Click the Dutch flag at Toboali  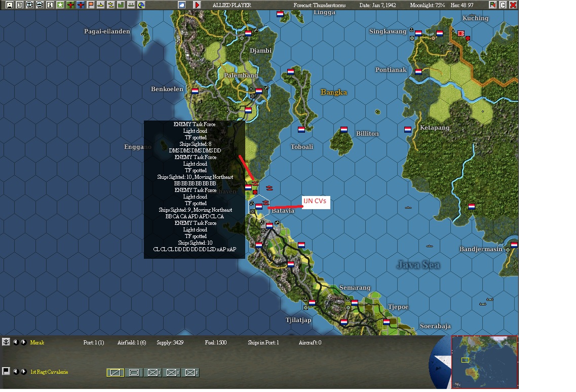point(301,129)
